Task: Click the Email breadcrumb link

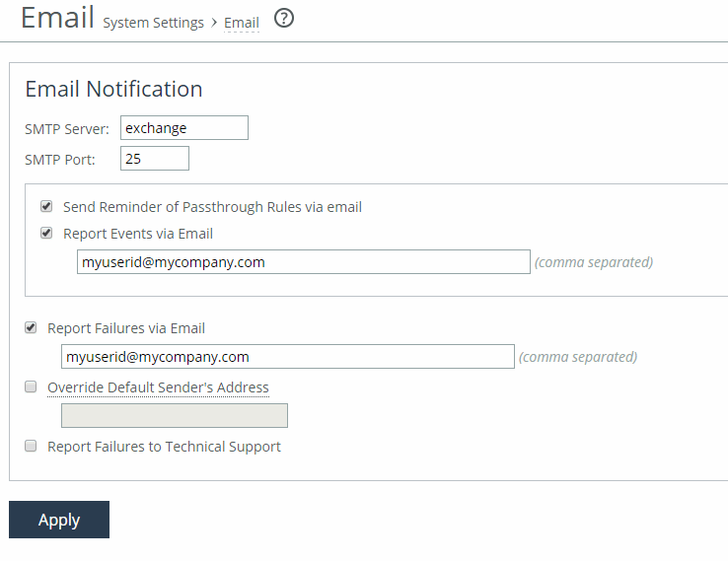Action: (x=242, y=23)
